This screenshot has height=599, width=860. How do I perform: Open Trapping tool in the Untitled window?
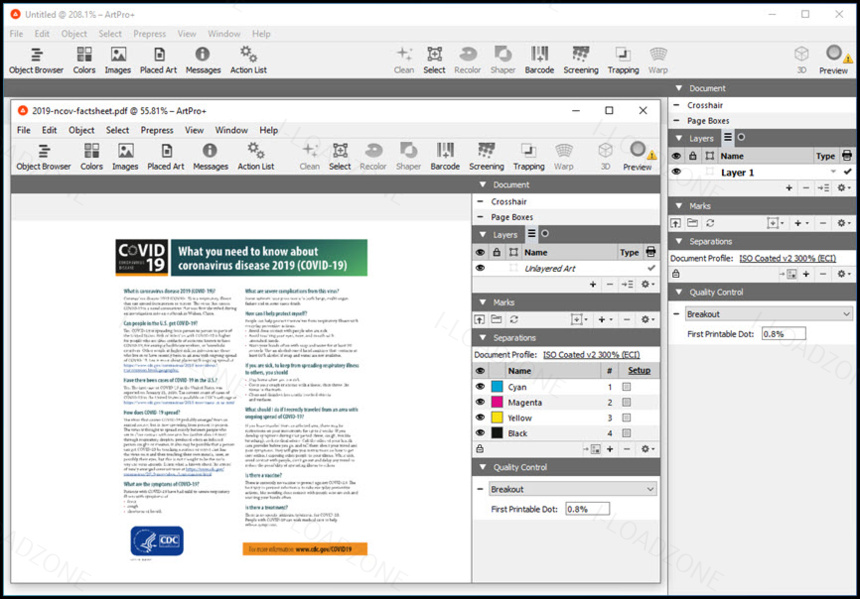pyautogui.click(x=623, y=60)
